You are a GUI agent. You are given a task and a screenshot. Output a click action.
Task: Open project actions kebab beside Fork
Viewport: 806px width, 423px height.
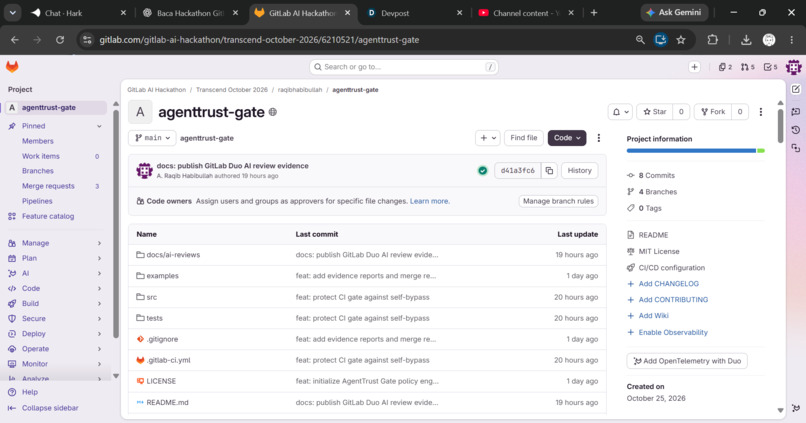click(x=761, y=112)
